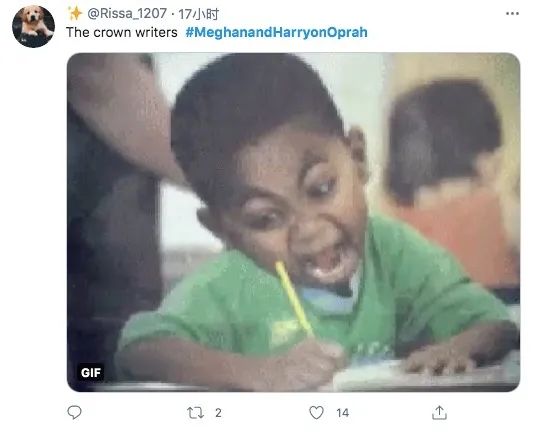533x432 pixels.
Task: Click the retweet count 2
Action: 218,413
